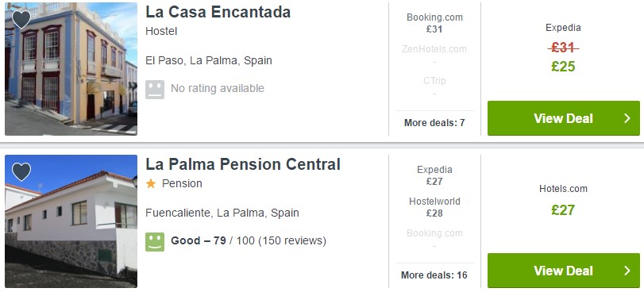
Task: Select Hostelworld £28 deal
Action: 434,207
